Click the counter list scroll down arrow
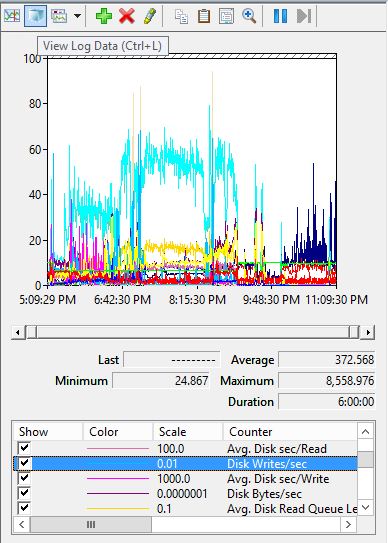388x543 pixels. [365, 508]
